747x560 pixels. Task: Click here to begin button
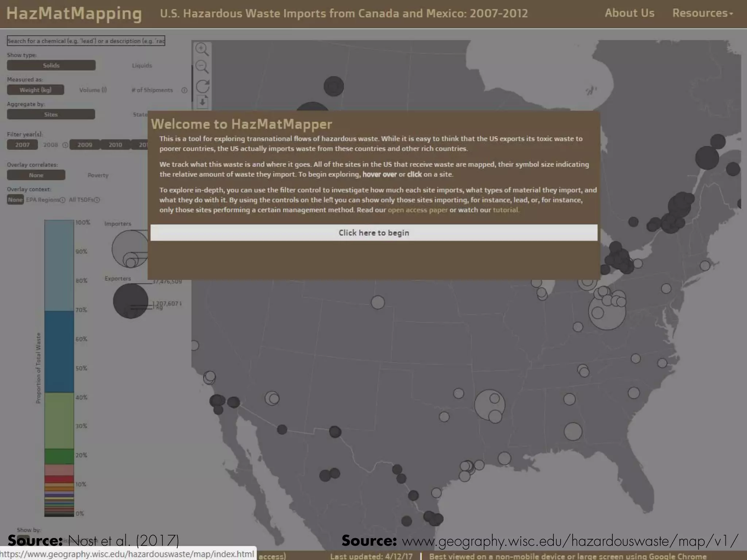tap(373, 233)
